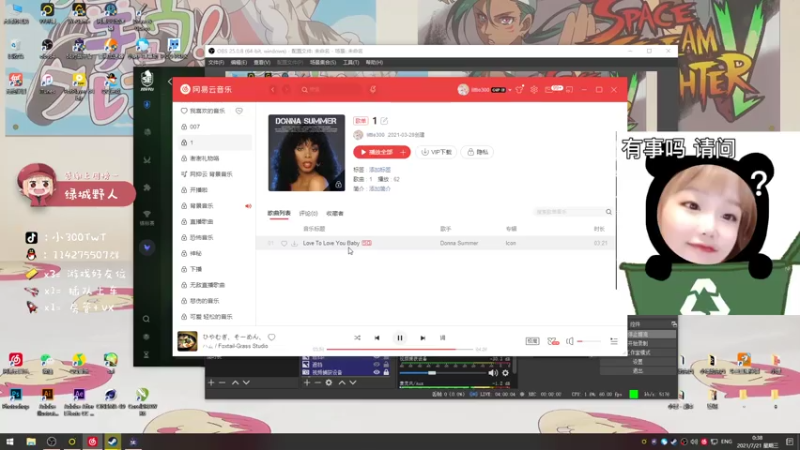Toggle visibility of 遮挡 source

[x=377, y=365]
